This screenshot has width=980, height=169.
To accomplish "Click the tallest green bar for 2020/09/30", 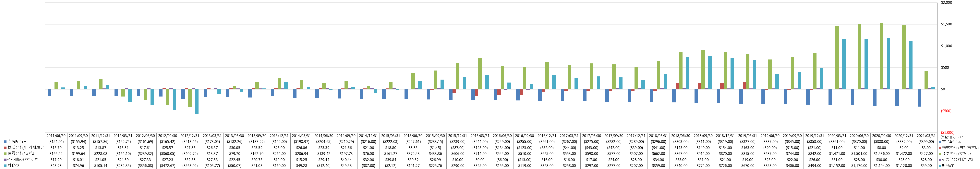I will [x=882, y=56].
